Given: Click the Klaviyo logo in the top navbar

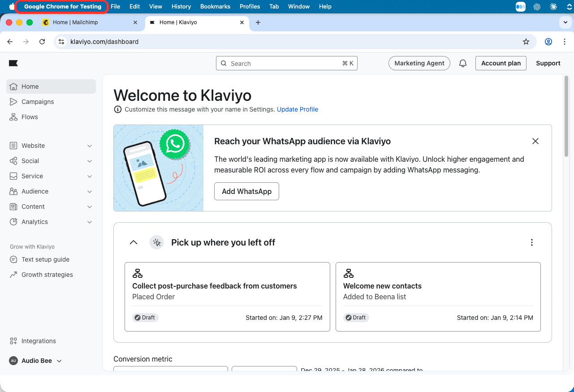Looking at the screenshot, I should pyautogui.click(x=13, y=63).
